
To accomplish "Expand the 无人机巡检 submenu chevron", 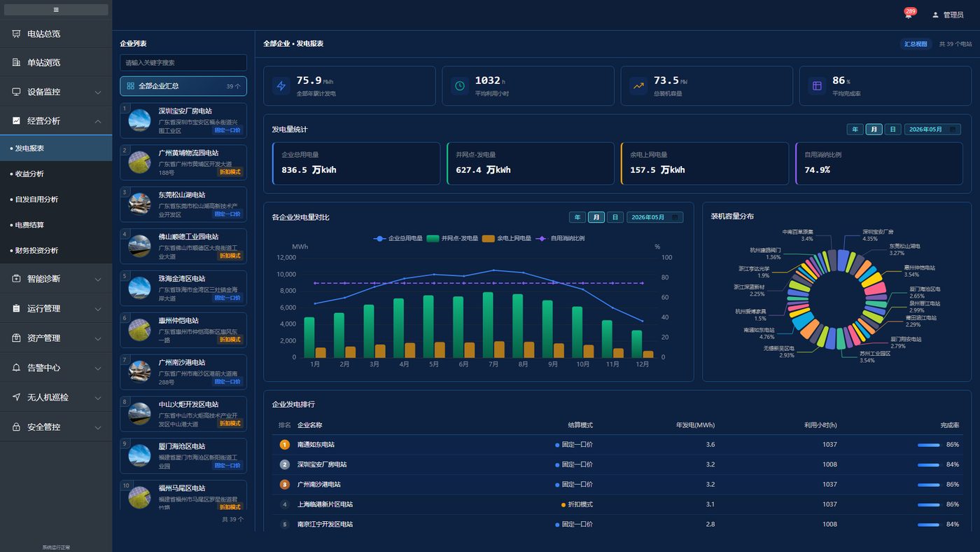I will click(98, 398).
